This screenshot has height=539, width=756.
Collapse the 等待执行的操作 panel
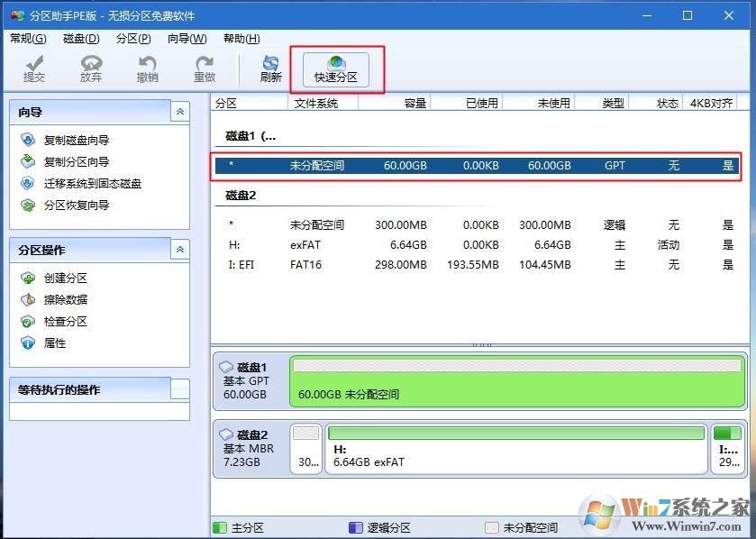180,388
